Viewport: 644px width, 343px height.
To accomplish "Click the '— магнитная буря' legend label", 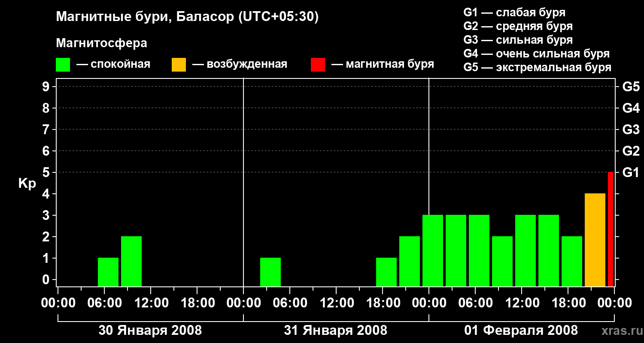I will click(x=383, y=64).
